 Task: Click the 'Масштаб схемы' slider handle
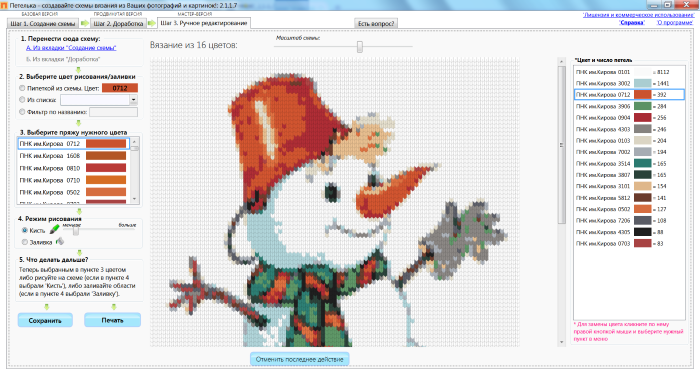tap(360, 46)
